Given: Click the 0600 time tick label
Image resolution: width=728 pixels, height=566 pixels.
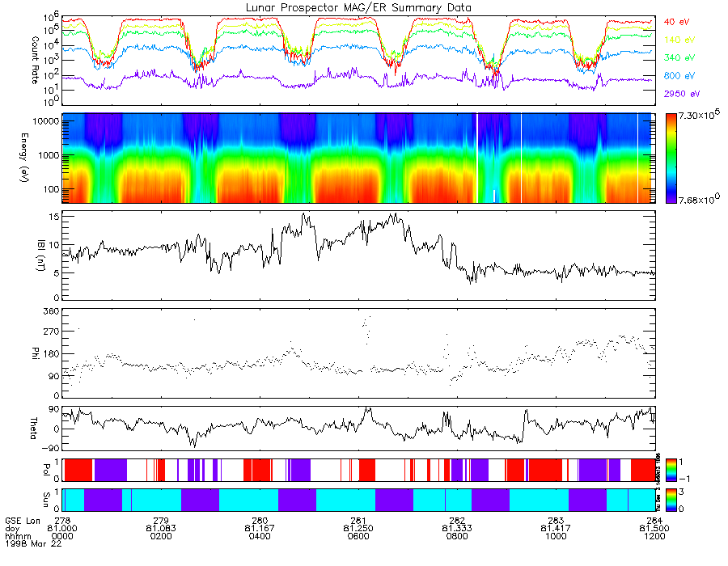Looking at the screenshot, I should pyautogui.click(x=358, y=536).
